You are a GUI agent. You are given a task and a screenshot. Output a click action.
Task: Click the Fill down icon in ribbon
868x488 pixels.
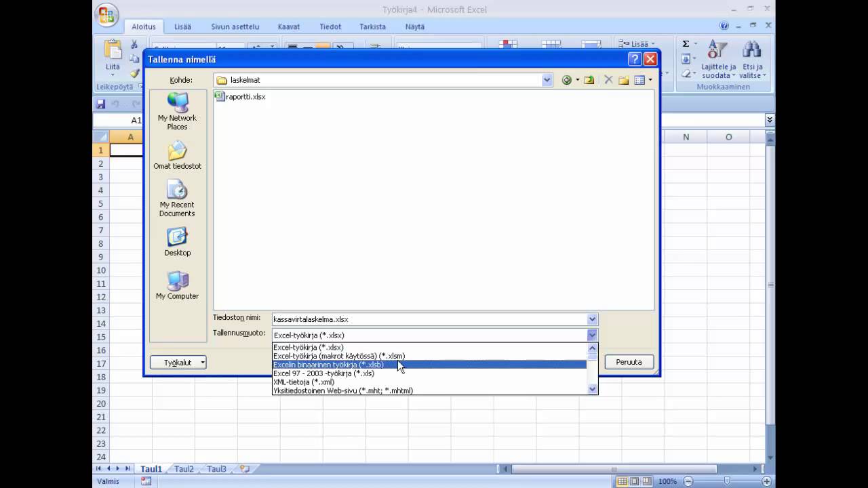[686, 59]
